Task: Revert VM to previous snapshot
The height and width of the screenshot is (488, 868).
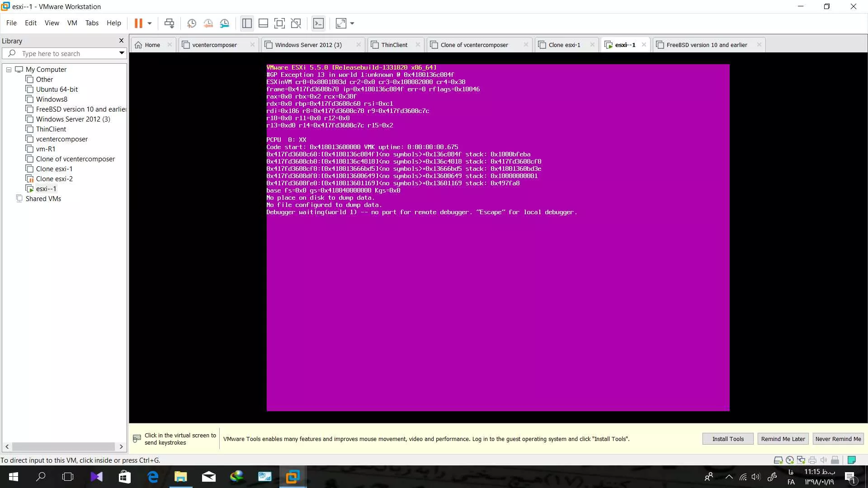Action: coord(208,23)
